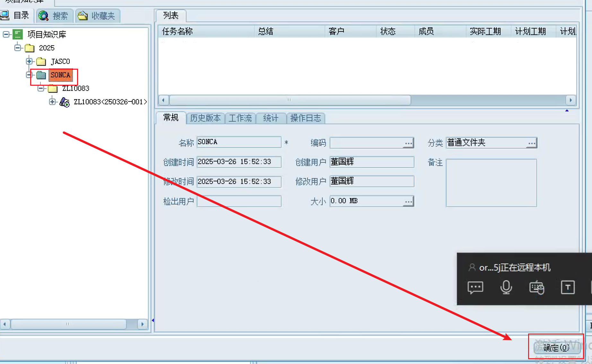
Task: Select the 2025 tree item
Action: 47,48
